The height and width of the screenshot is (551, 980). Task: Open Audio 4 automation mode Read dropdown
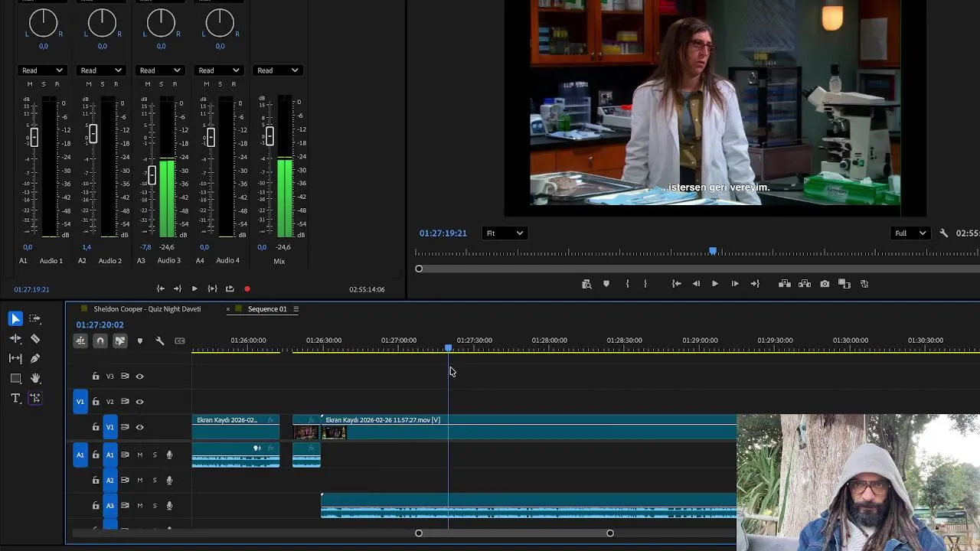point(219,70)
